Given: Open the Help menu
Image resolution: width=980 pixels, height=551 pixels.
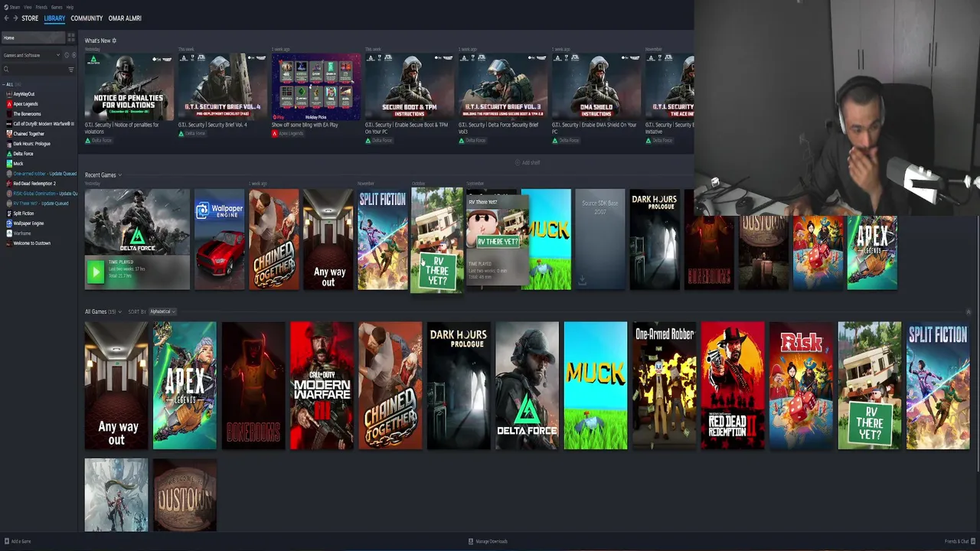Looking at the screenshot, I should click(70, 7).
